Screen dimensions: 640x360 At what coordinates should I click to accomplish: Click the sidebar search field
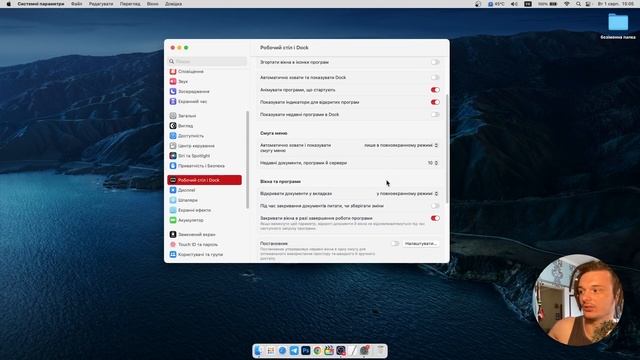(207, 61)
